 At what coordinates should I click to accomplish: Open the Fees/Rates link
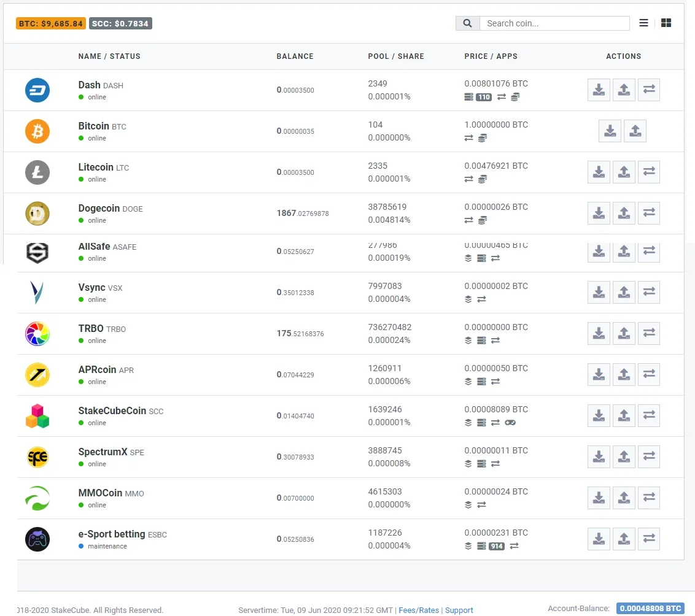pos(419,610)
